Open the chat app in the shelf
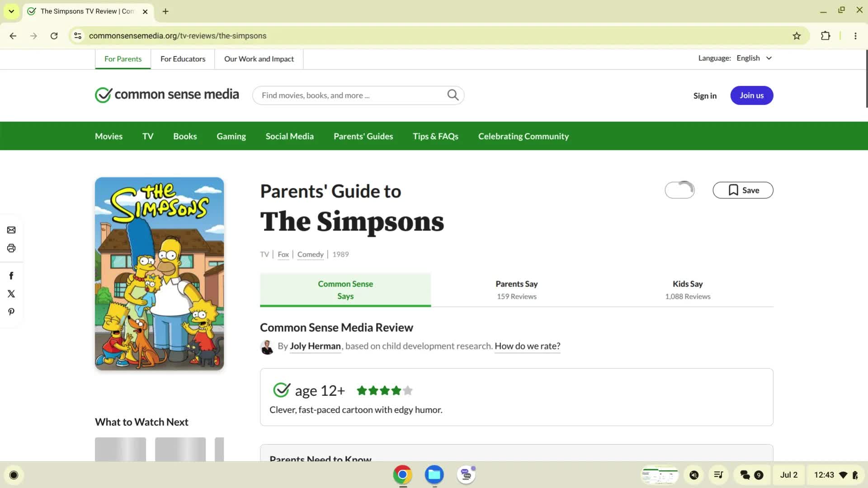Viewport: 868px width, 488px height. (466, 475)
